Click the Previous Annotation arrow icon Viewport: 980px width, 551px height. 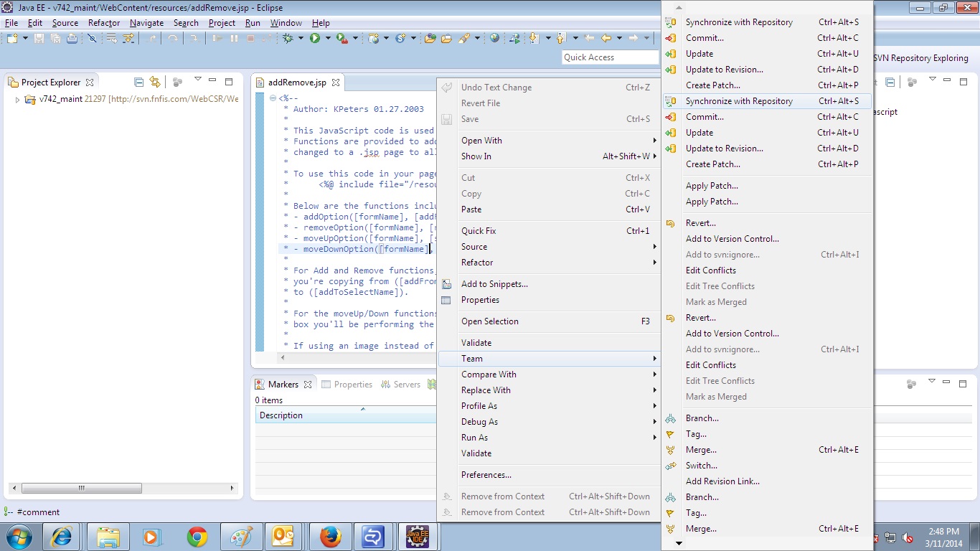tap(561, 39)
